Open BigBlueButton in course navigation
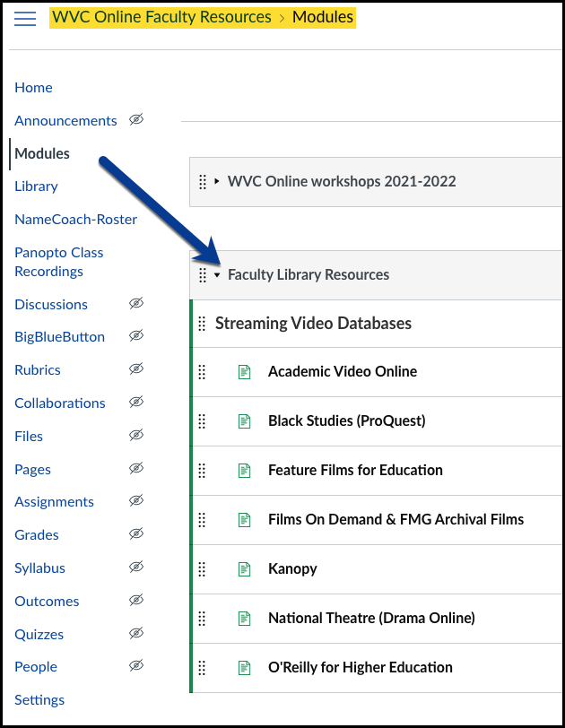Viewport: 565px width, 728px height. (x=59, y=337)
